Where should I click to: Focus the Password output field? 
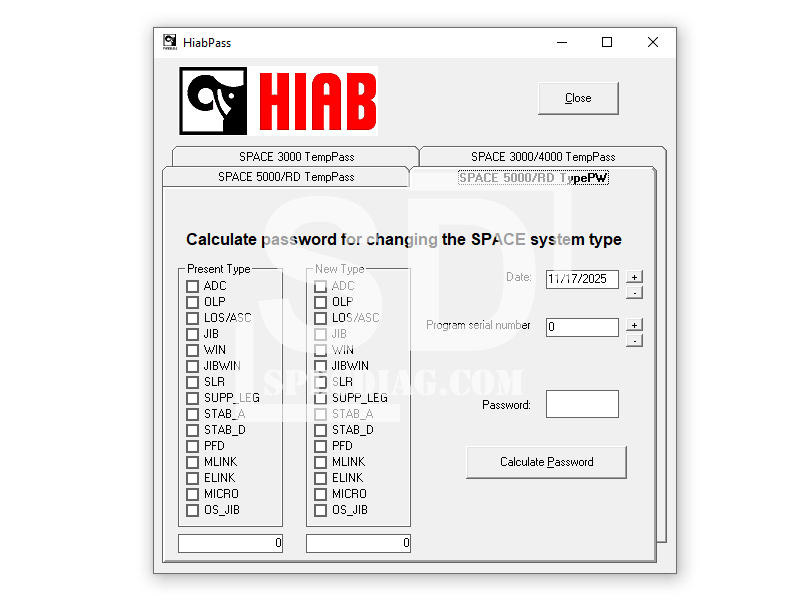[x=582, y=404]
